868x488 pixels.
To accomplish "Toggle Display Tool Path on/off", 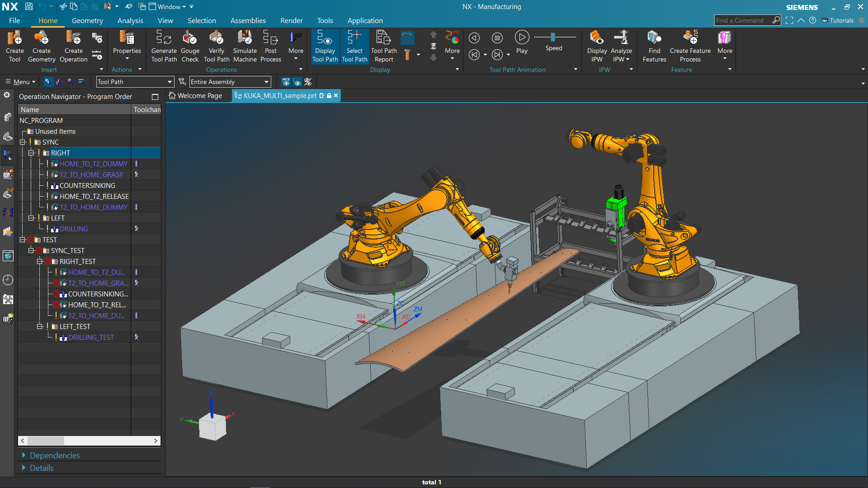I will coord(325,46).
